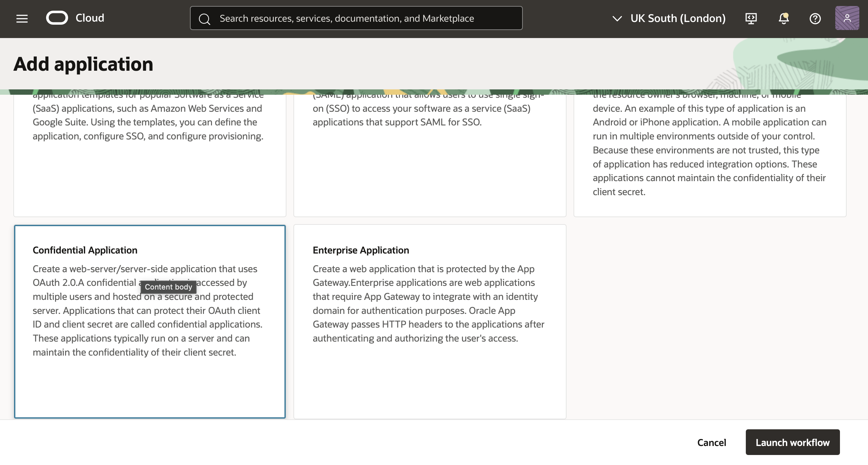Screen dimensions: 868x465
Task: Click the Launch workflow button
Action: tap(793, 442)
